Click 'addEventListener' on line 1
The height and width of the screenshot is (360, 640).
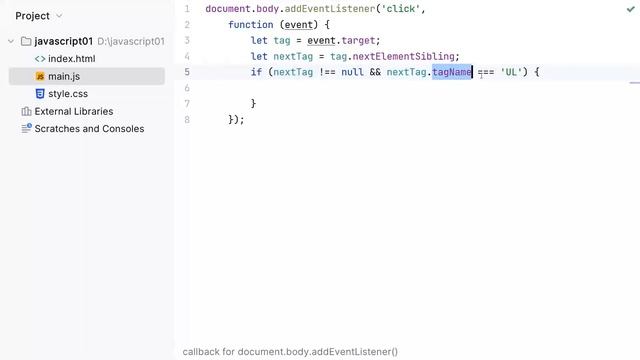click(330, 9)
